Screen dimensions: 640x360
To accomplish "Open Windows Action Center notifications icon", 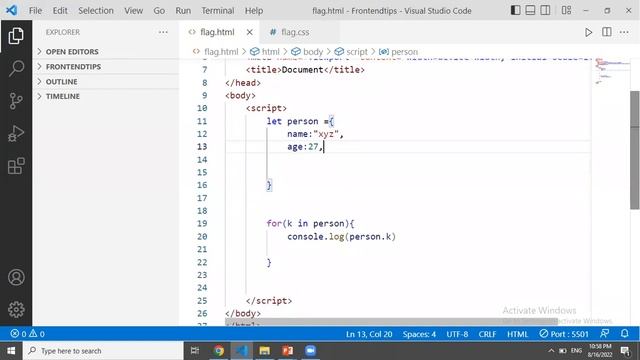I will 625,351.
